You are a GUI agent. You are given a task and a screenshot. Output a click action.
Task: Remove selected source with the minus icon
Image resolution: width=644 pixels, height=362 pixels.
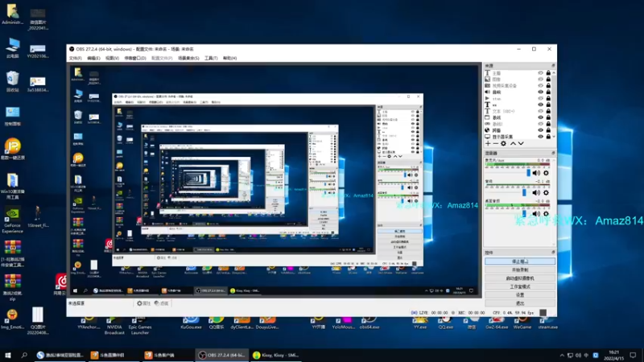495,143
